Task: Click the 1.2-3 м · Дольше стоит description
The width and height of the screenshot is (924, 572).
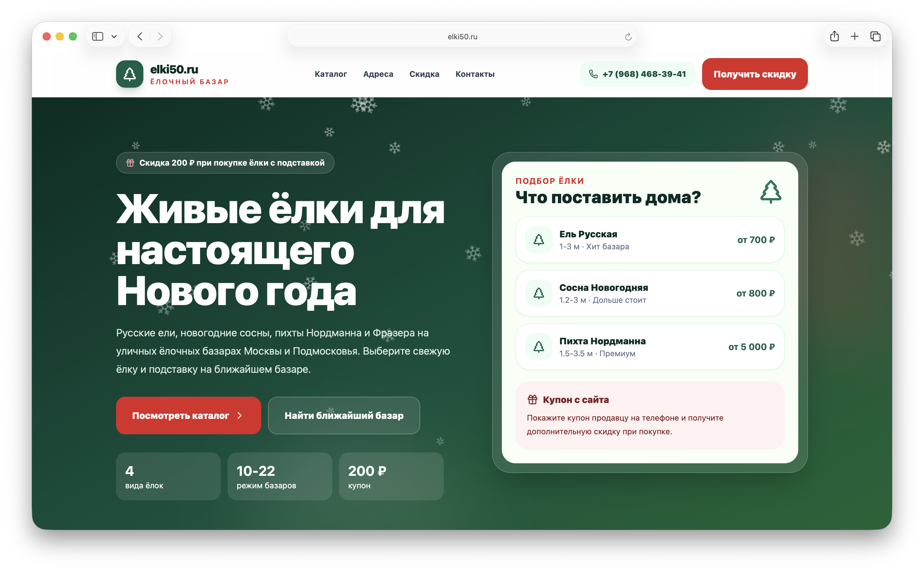Action: coord(603,300)
